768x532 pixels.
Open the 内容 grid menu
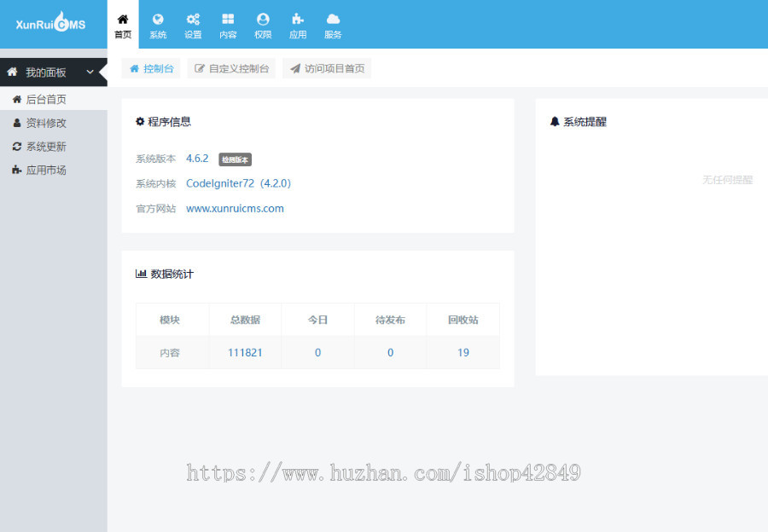228,25
